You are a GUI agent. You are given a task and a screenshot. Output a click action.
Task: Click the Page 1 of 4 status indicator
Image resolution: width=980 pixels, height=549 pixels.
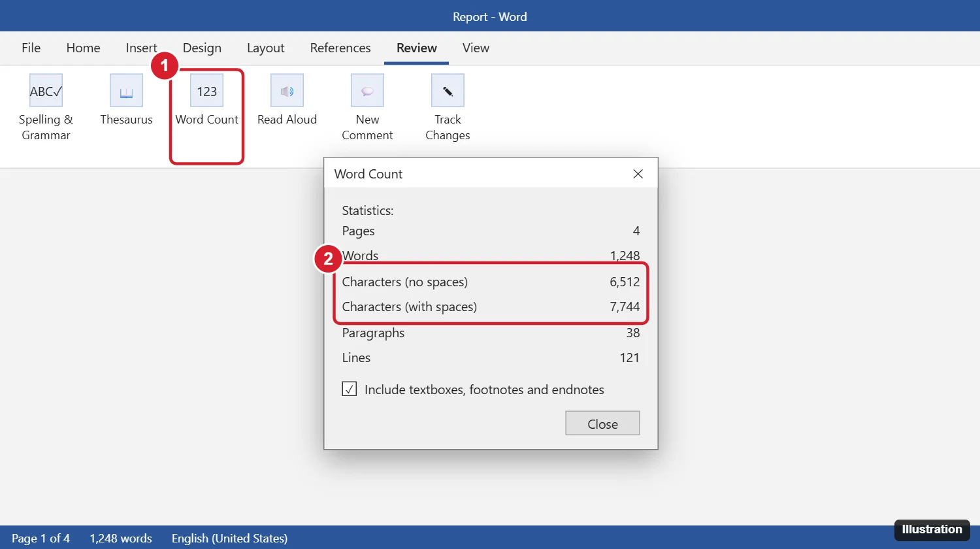click(x=41, y=538)
